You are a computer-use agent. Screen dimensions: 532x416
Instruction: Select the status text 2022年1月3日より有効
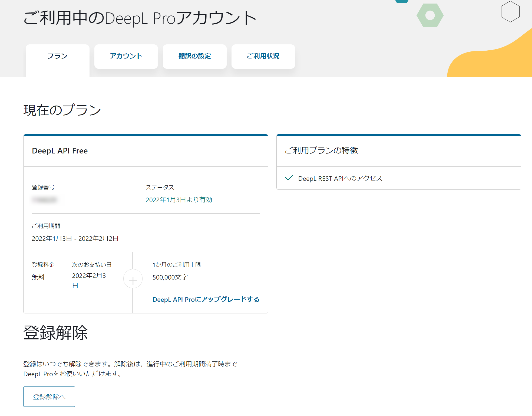[179, 200]
